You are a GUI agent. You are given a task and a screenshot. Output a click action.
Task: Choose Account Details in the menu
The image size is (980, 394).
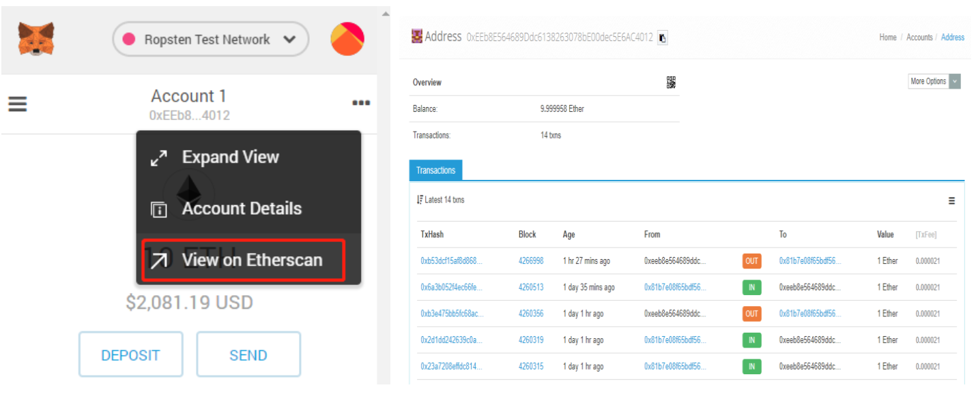(241, 209)
